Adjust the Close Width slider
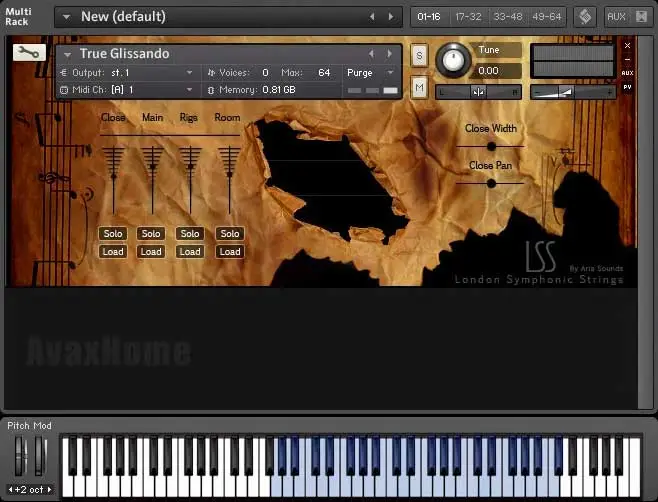The image size is (658, 502). pyautogui.click(x=491, y=146)
